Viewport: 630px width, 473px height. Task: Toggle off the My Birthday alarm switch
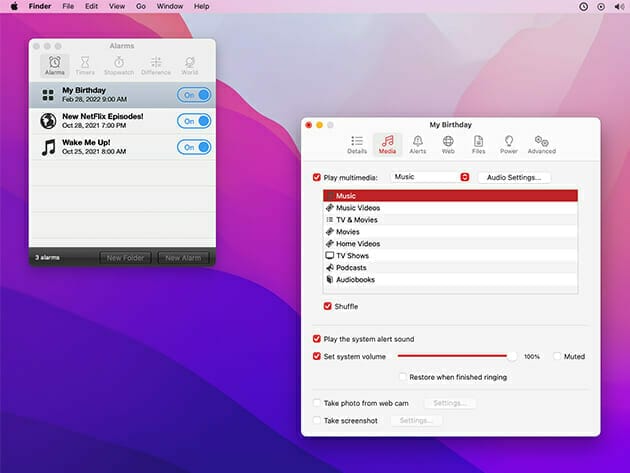pos(194,95)
